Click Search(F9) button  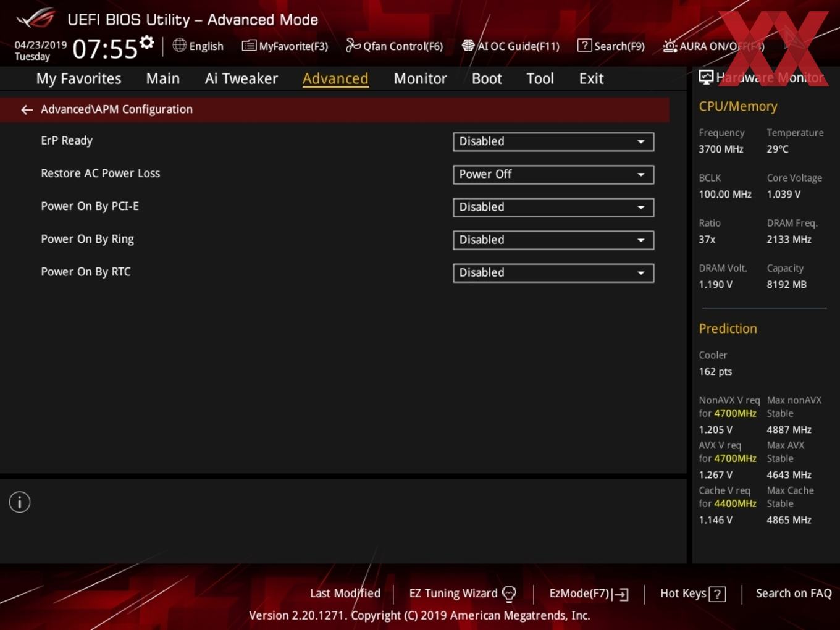pyautogui.click(x=611, y=46)
